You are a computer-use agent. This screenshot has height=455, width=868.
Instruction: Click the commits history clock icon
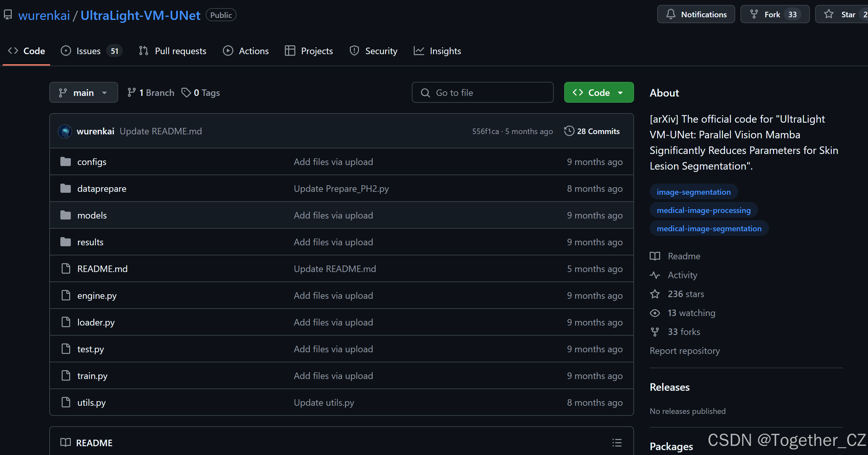(569, 131)
